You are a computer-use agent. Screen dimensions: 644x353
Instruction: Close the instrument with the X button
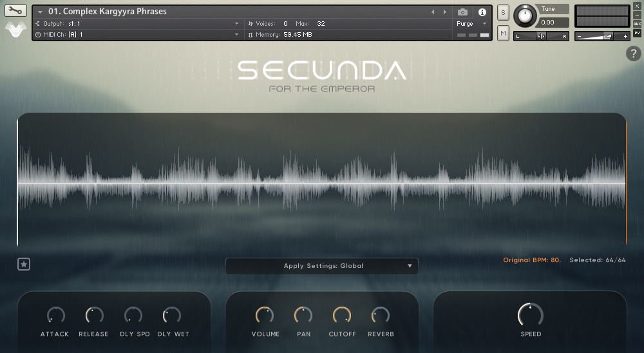pyautogui.click(x=637, y=7)
